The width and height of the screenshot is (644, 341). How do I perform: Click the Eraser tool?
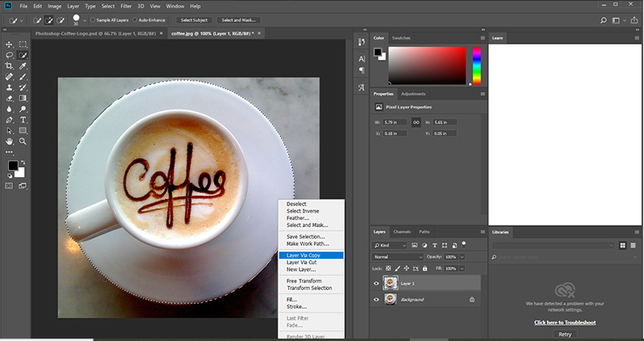(9, 98)
